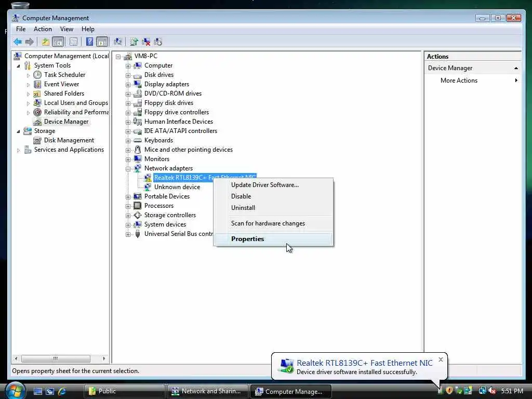532x399 pixels.
Task: Choose Scan for hardware changes in context menu
Action: (x=273, y=223)
